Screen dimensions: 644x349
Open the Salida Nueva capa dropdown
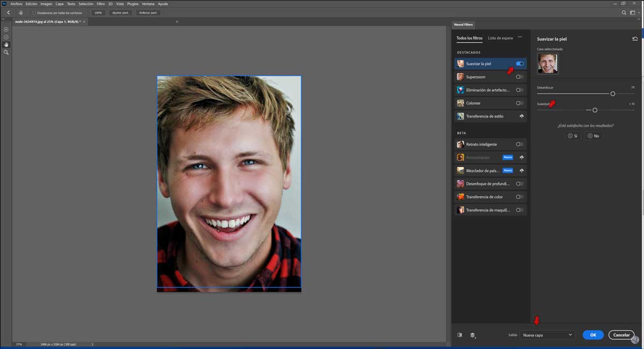click(547, 335)
